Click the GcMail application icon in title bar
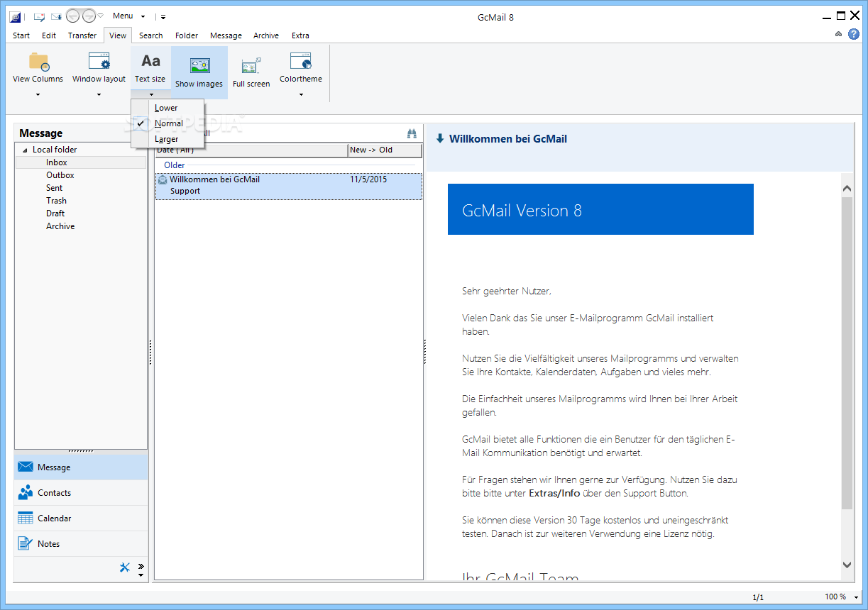 click(16, 16)
